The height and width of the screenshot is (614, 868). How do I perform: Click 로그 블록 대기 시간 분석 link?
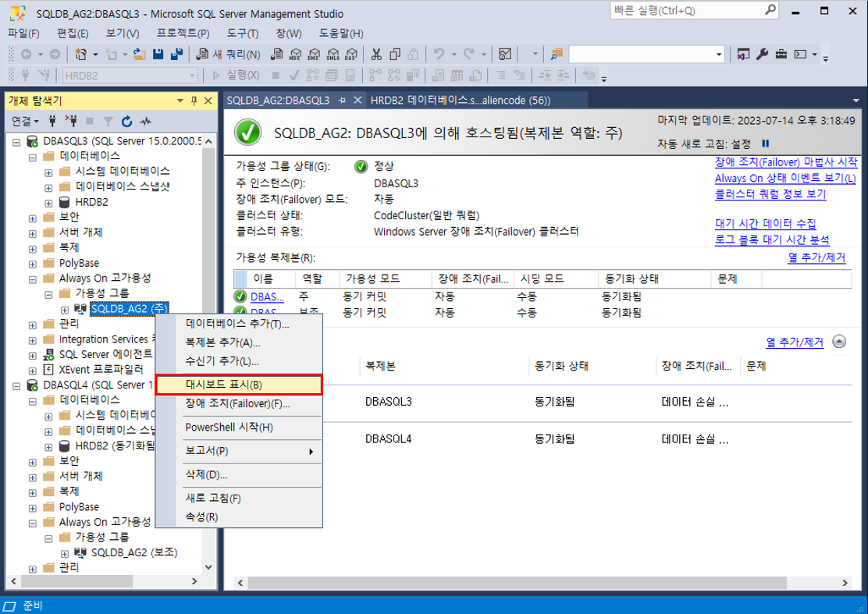(x=772, y=240)
